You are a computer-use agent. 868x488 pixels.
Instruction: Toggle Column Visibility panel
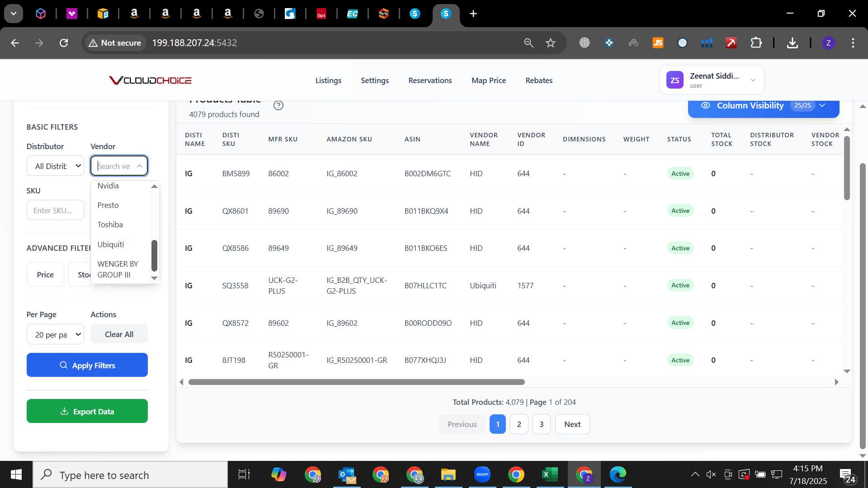coord(764,106)
